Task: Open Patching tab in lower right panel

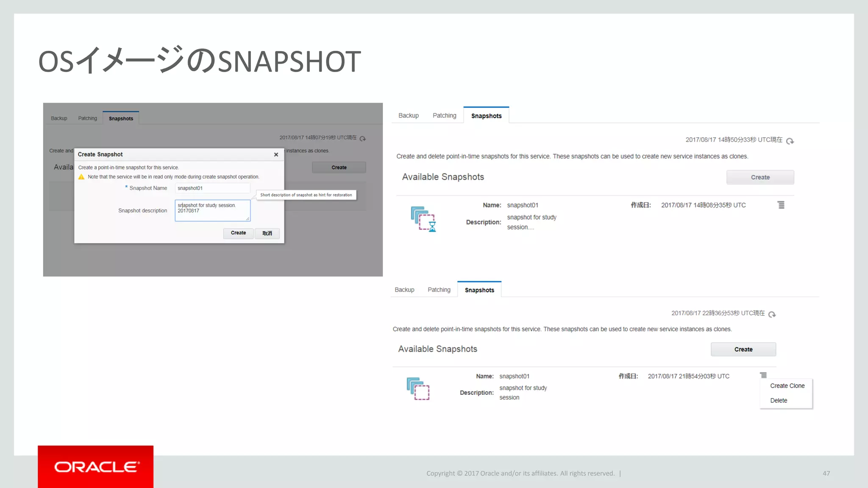Action: click(439, 290)
